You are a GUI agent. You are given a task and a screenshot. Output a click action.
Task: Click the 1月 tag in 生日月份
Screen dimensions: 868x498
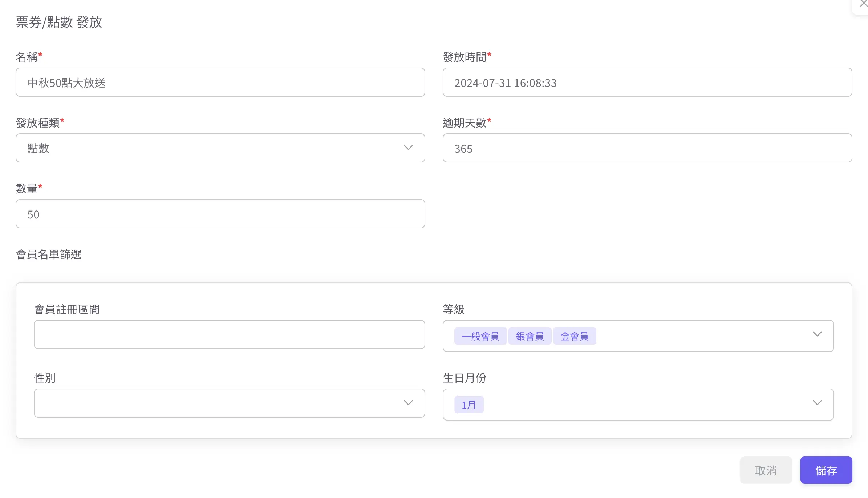[x=469, y=405]
